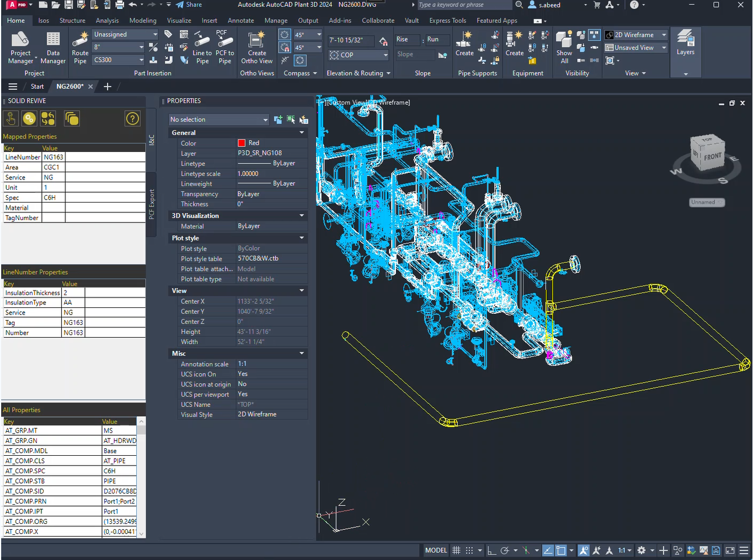Viewport: 753px width, 560px height.
Task: Toggle PICKADD mode in Properties
Action: click(x=278, y=119)
